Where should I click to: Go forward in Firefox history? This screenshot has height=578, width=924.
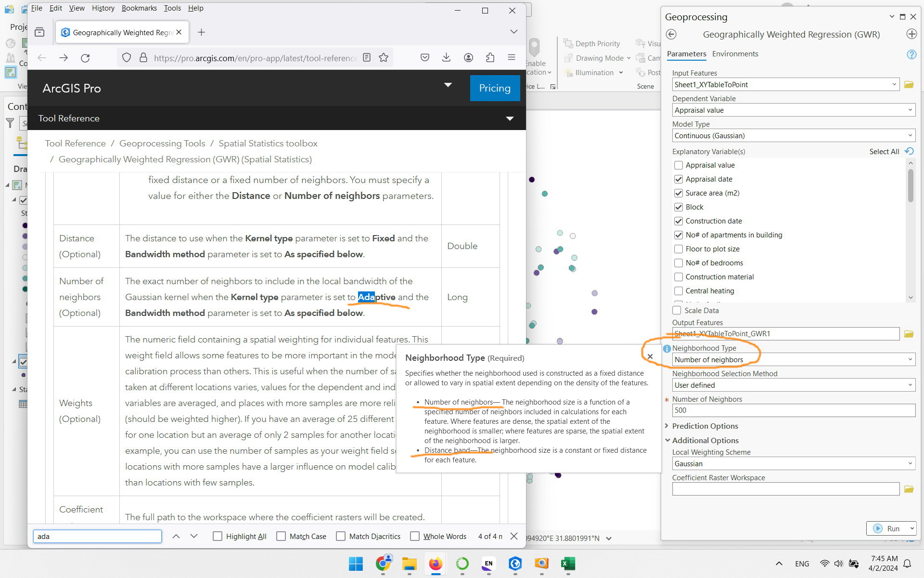(64, 58)
